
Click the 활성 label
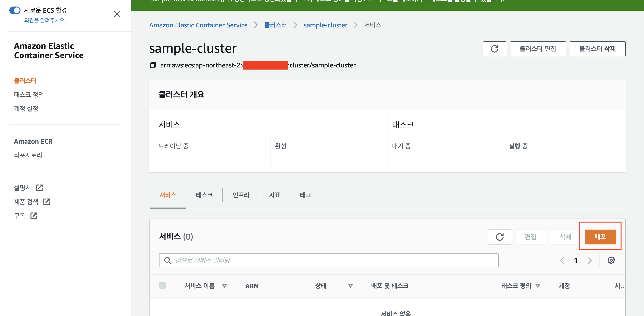tap(281, 146)
